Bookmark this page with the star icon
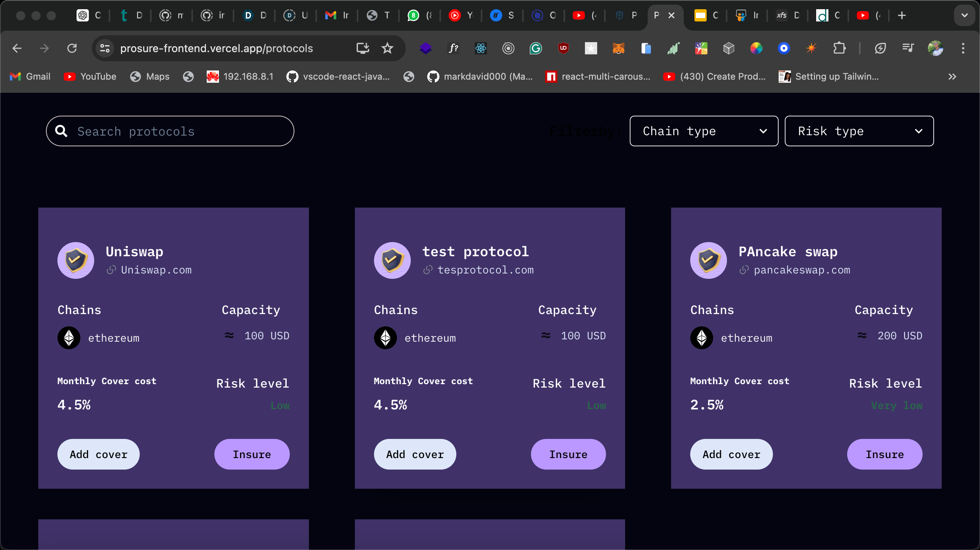 click(387, 48)
